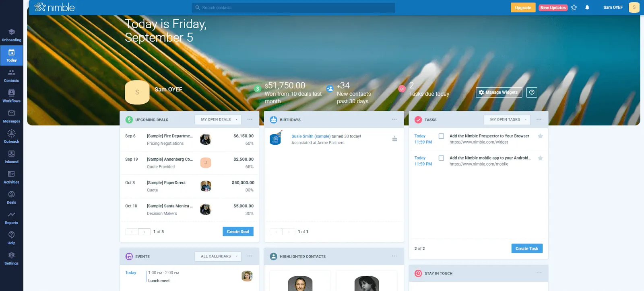Star the Nimble Prospector browser task
This screenshot has width=644, height=291.
pyautogui.click(x=540, y=136)
